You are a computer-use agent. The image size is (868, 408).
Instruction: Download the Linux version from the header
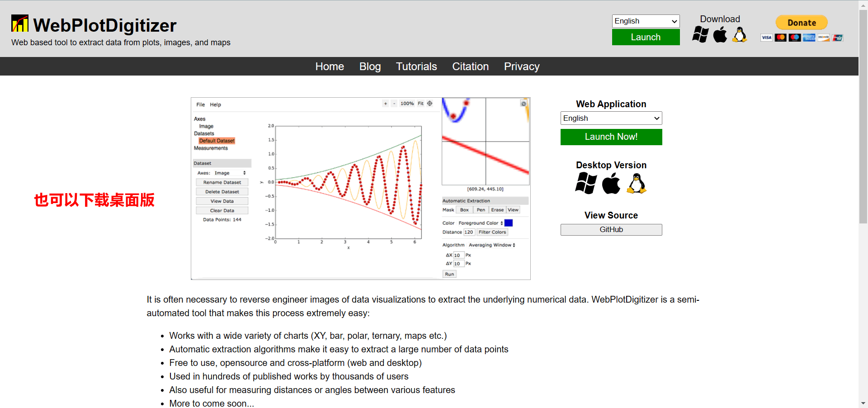[x=740, y=34]
